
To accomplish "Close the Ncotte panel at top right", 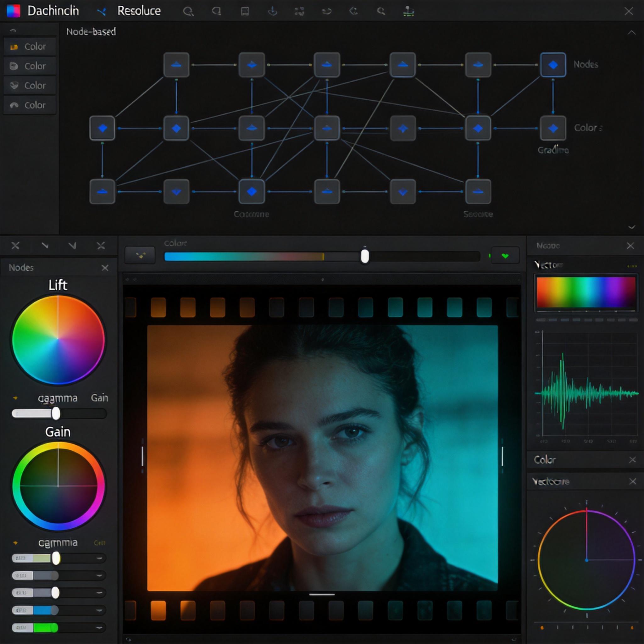I will click(630, 246).
